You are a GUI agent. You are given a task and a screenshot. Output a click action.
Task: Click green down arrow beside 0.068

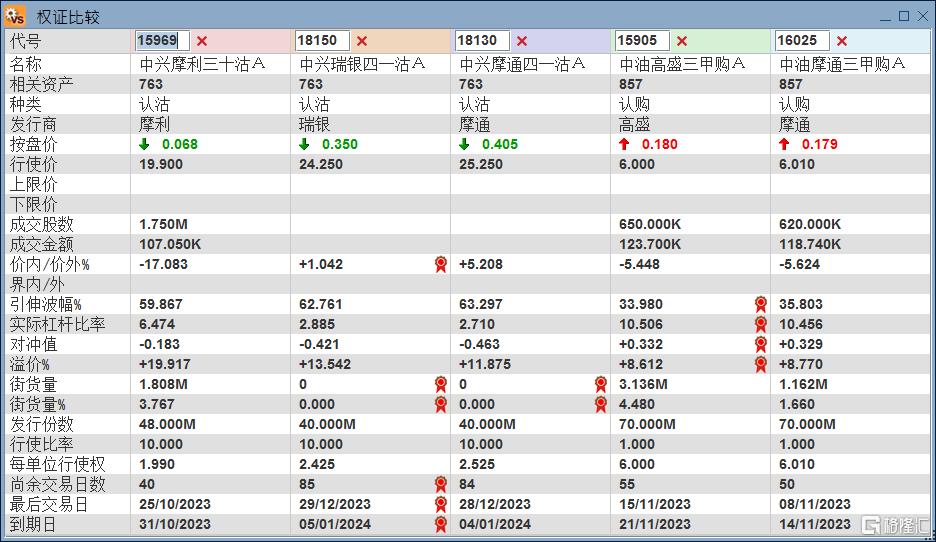tap(144, 144)
